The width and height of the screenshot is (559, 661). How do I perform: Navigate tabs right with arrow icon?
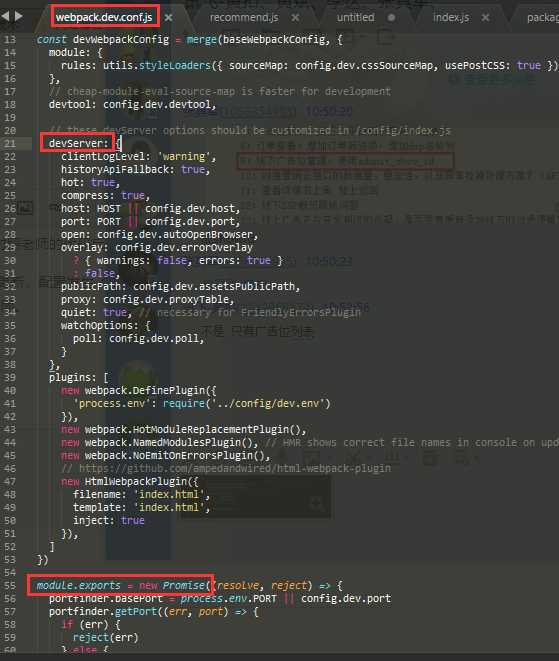coord(19,16)
